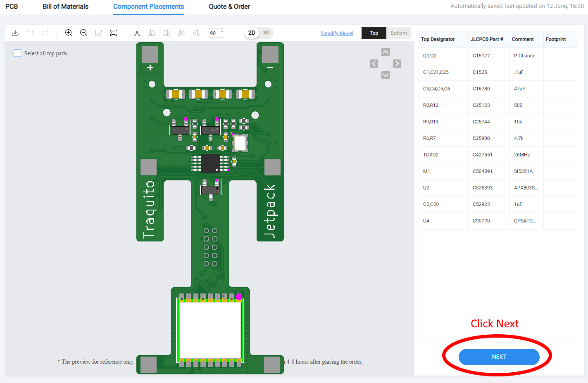Screen dimensions: 588x383
Task: Click the fit-to-screen frame icon
Action: click(113, 33)
